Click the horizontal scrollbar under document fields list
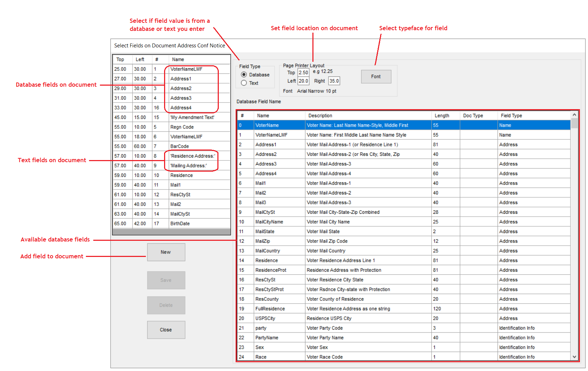588x371 pixels. pyautogui.click(x=171, y=232)
